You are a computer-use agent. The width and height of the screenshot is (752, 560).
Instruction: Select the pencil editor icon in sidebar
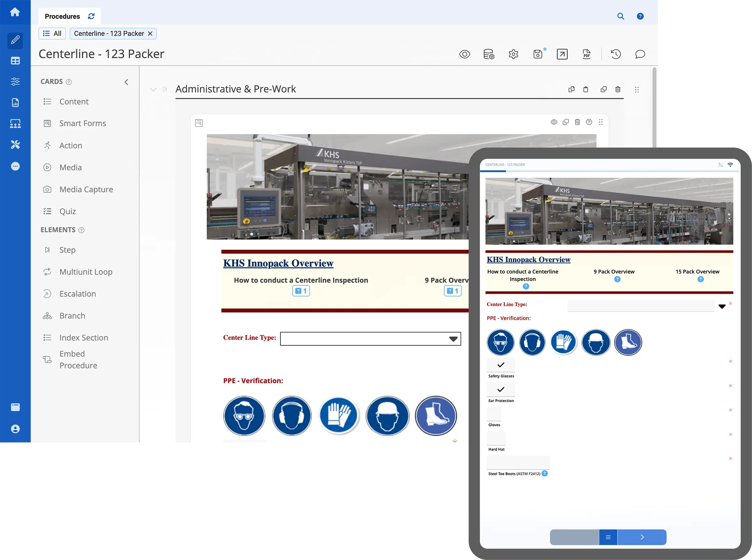coord(15,40)
